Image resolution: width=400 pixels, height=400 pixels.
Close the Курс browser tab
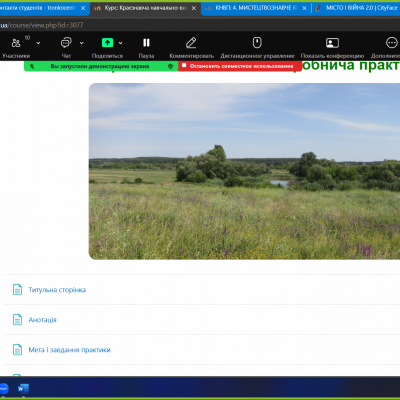click(194, 8)
